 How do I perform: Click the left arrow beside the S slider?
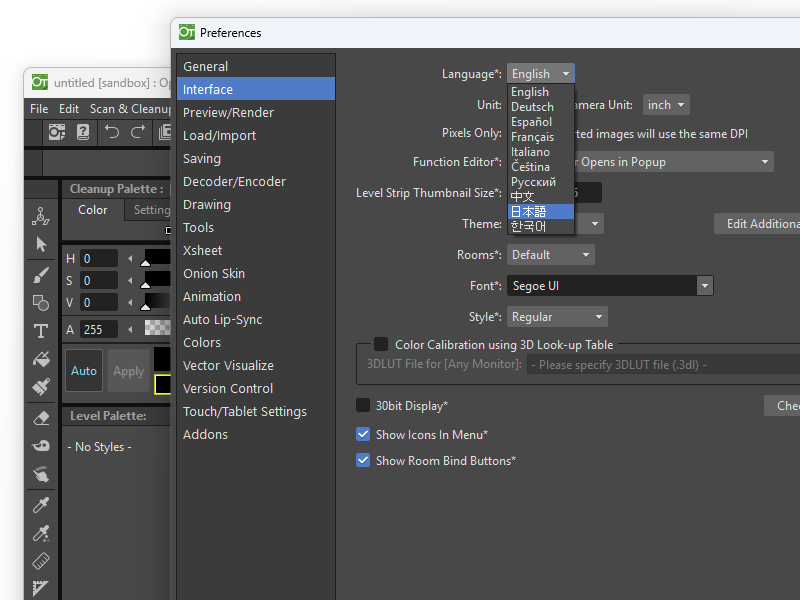[130, 281]
